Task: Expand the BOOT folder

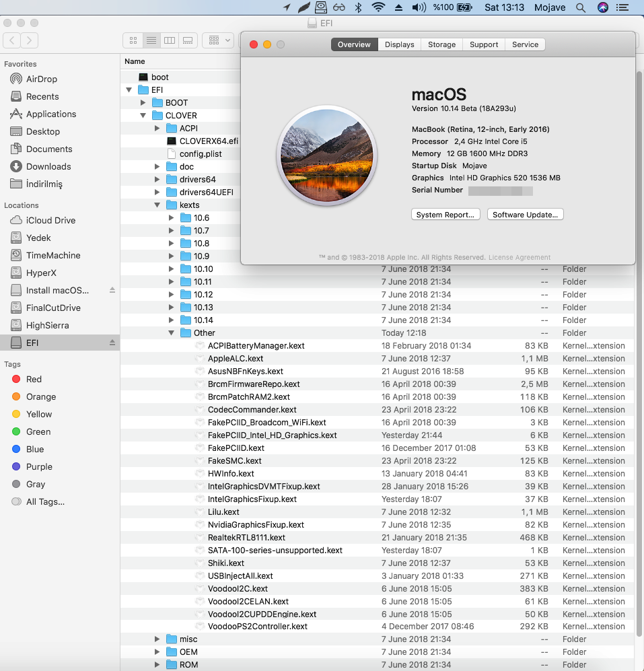Action: click(143, 103)
